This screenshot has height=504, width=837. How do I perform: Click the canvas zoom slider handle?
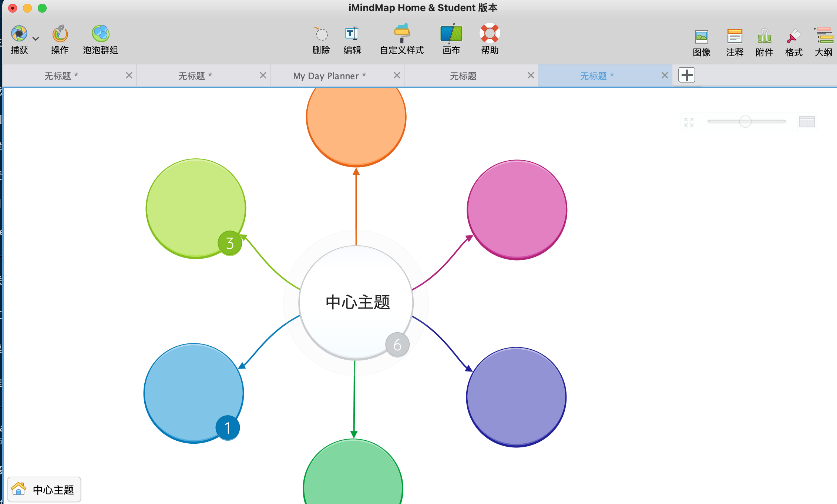[745, 121]
